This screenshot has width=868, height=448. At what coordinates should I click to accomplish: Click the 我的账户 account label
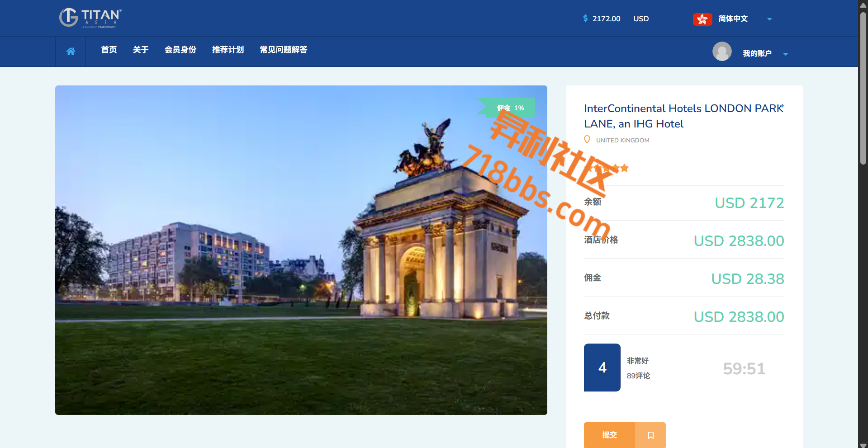pos(757,53)
